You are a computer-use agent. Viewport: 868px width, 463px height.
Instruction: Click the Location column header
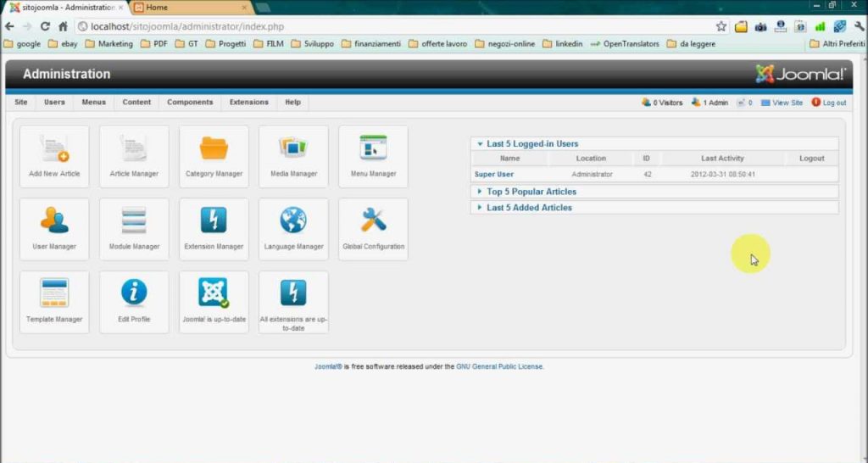591,159
